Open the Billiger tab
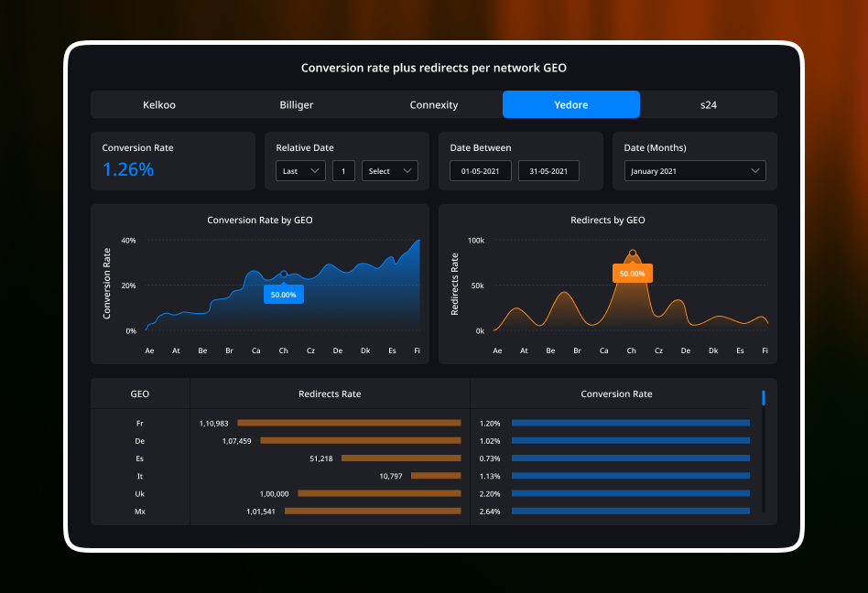 (297, 104)
